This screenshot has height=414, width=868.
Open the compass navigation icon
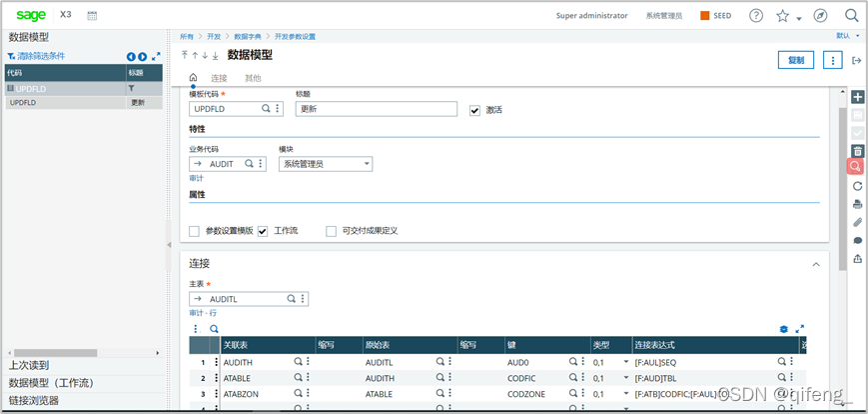(820, 16)
